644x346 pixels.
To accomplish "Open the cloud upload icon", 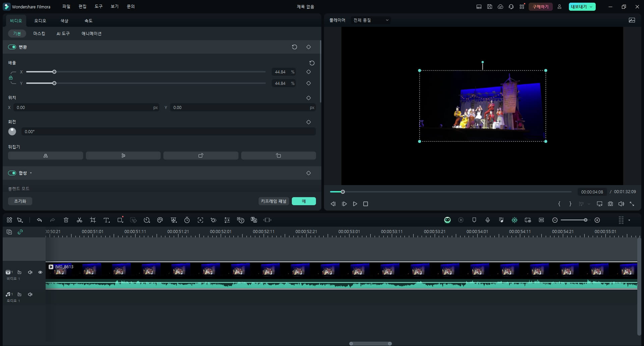I will 500,7.
